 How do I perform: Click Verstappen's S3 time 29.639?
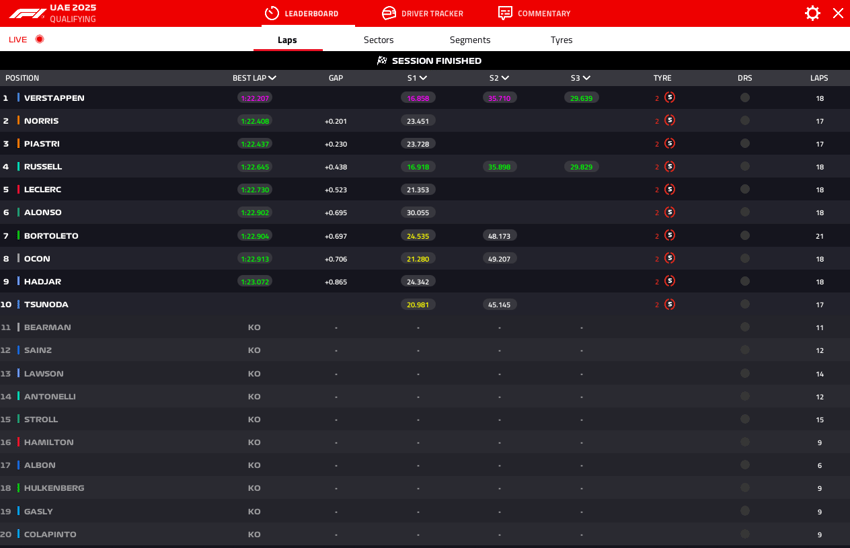point(581,98)
